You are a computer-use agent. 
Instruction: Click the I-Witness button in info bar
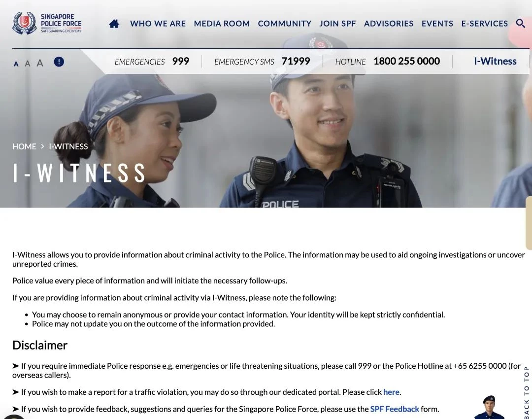[x=495, y=61]
